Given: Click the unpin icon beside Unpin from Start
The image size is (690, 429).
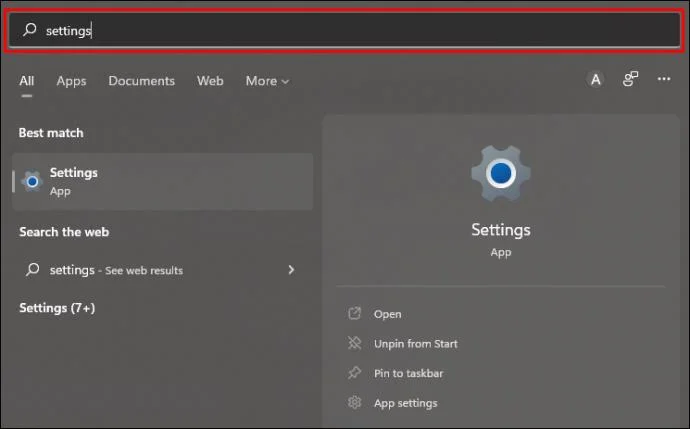Looking at the screenshot, I should [x=355, y=343].
